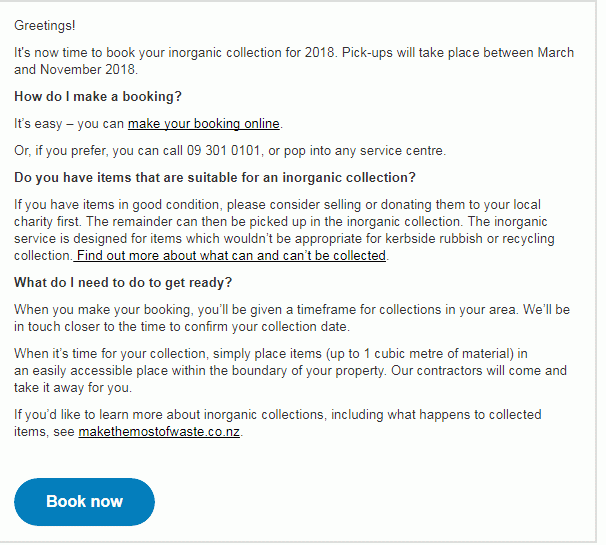Click the "Greetings!" salutation text
The height and width of the screenshot is (545, 606).
45,23
